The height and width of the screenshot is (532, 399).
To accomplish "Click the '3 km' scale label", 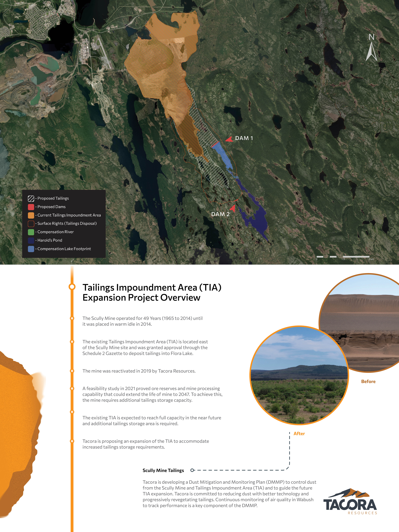I will coord(371,259).
